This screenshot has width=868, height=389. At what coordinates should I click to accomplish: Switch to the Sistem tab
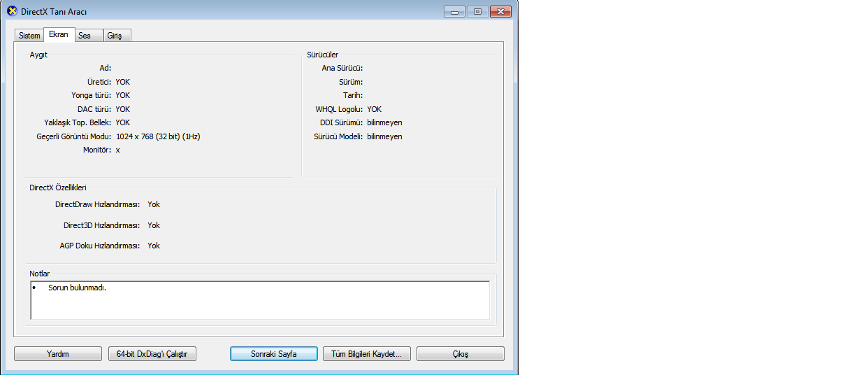[29, 36]
